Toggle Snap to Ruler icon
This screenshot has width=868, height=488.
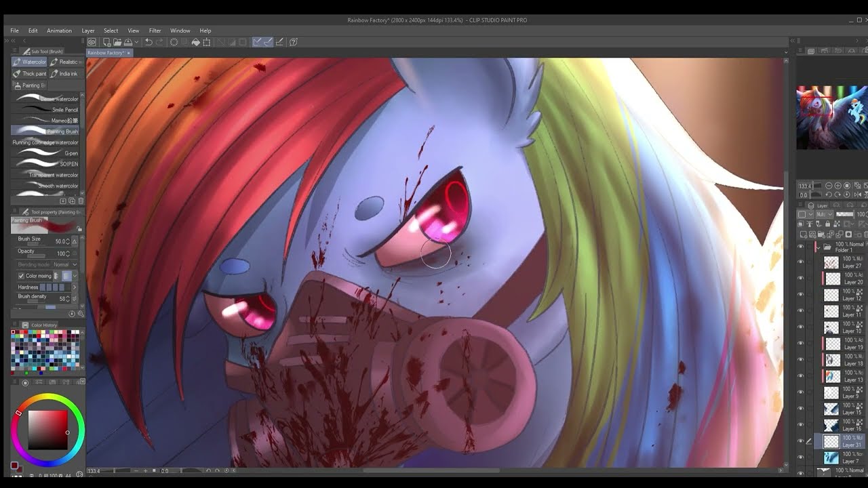click(257, 42)
